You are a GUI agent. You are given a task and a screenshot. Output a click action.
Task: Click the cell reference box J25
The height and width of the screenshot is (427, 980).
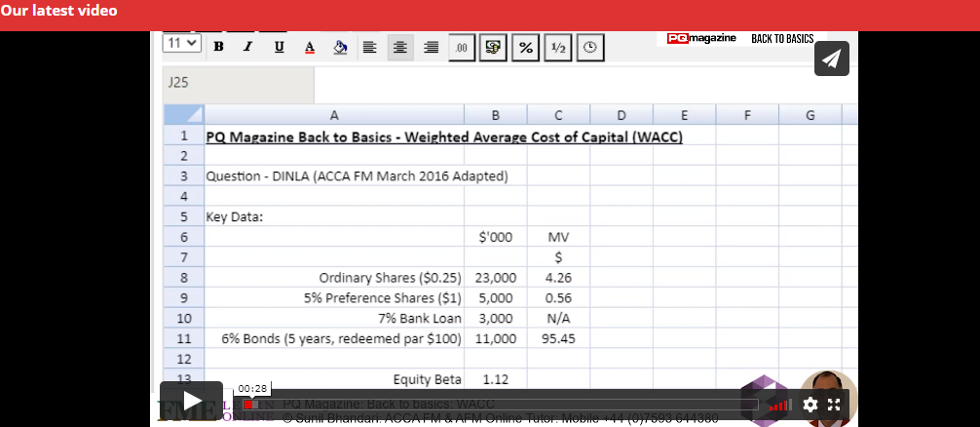pos(238,83)
